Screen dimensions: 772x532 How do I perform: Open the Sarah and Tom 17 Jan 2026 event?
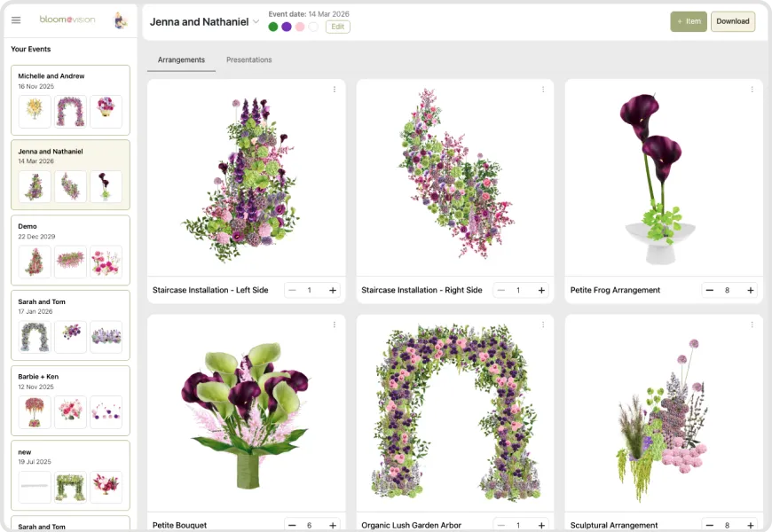coord(70,325)
